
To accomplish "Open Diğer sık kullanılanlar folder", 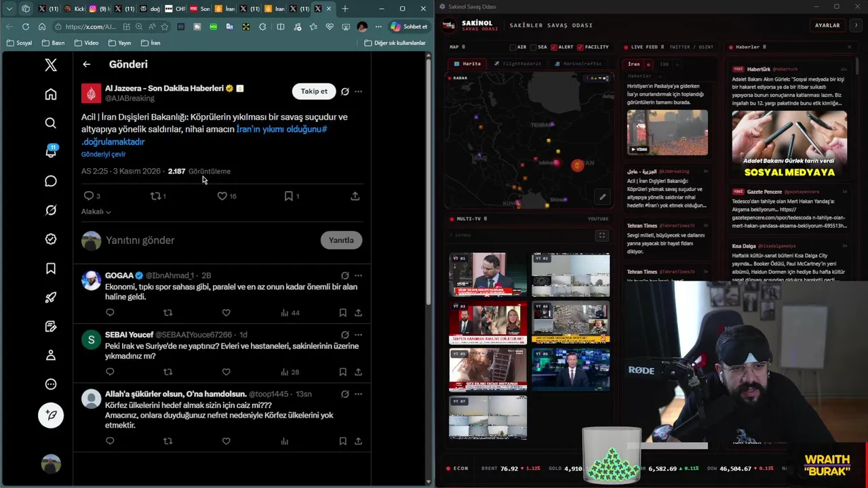I will (x=395, y=43).
